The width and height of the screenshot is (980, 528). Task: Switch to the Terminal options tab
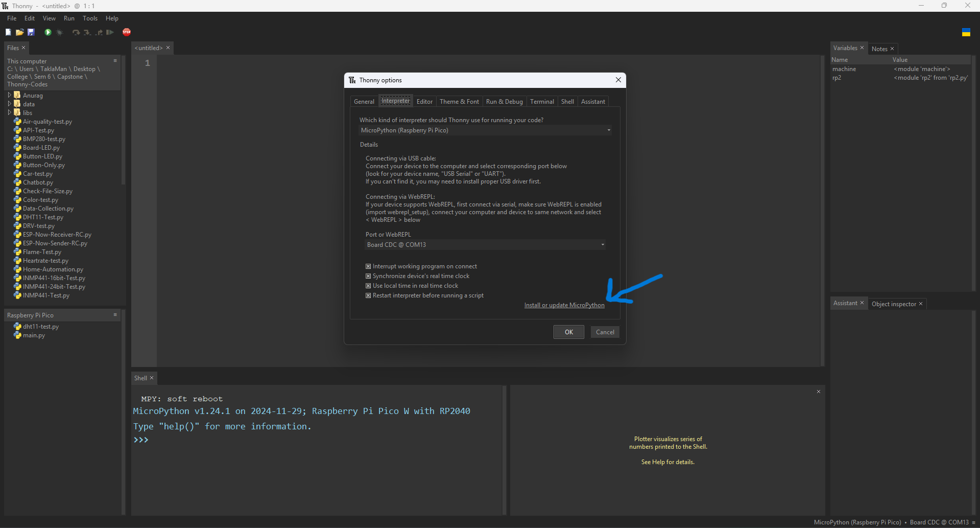(542, 102)
